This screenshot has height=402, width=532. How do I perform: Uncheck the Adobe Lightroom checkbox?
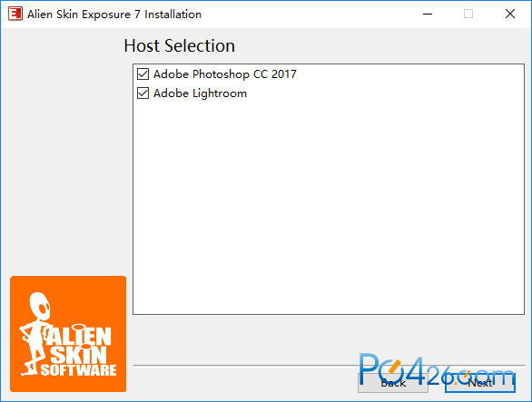(x=143, y=93)
